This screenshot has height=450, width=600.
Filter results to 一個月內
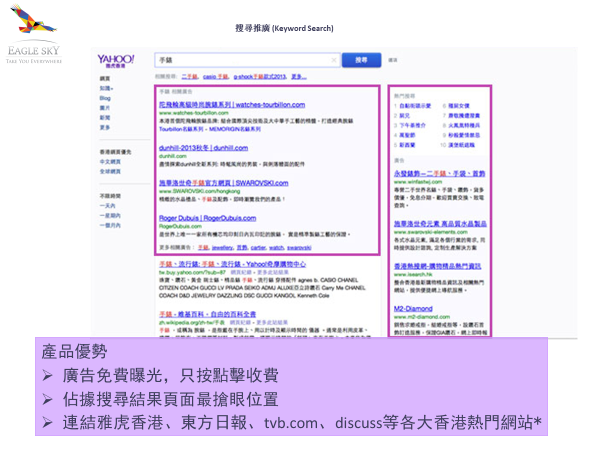point(110,225)
